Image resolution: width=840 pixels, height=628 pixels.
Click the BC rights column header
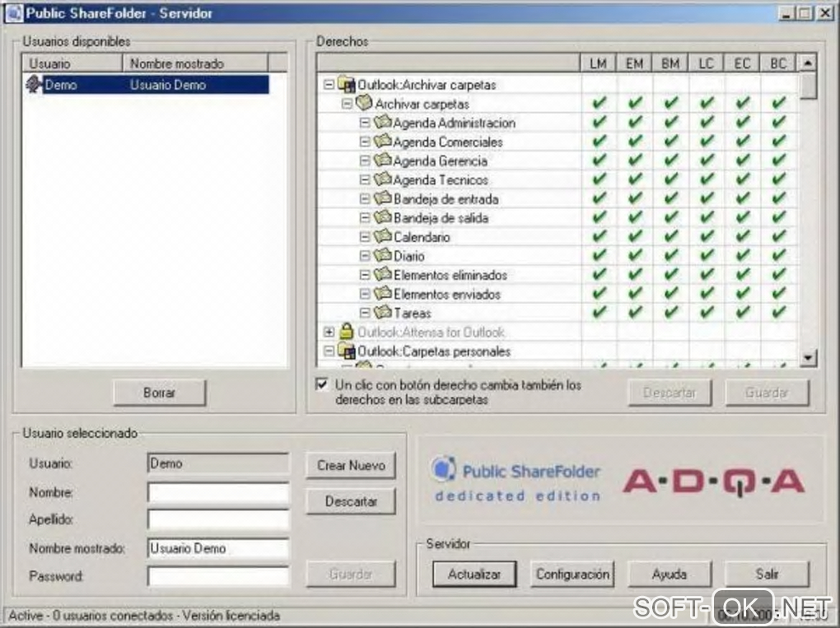point(778,63)
